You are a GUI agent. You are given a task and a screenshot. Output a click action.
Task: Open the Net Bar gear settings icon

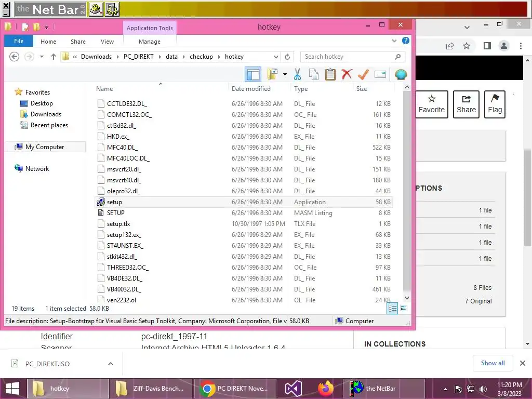pyautogui.click(x=112, y=9)
